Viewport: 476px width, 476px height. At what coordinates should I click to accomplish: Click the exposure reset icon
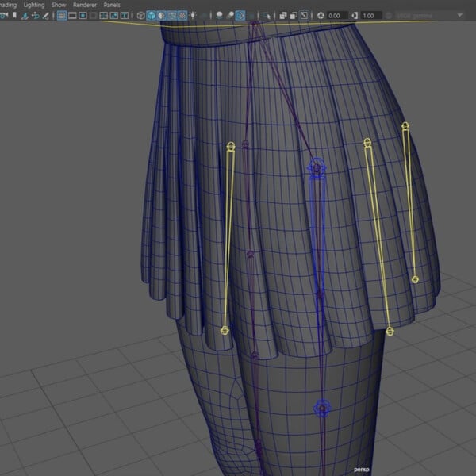tap(321, 16)
